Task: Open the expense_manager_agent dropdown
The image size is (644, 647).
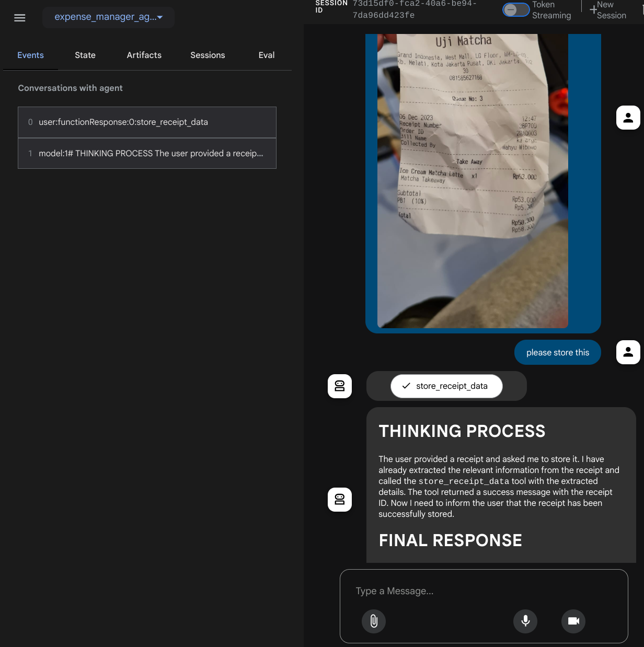Action: [109, 17]
